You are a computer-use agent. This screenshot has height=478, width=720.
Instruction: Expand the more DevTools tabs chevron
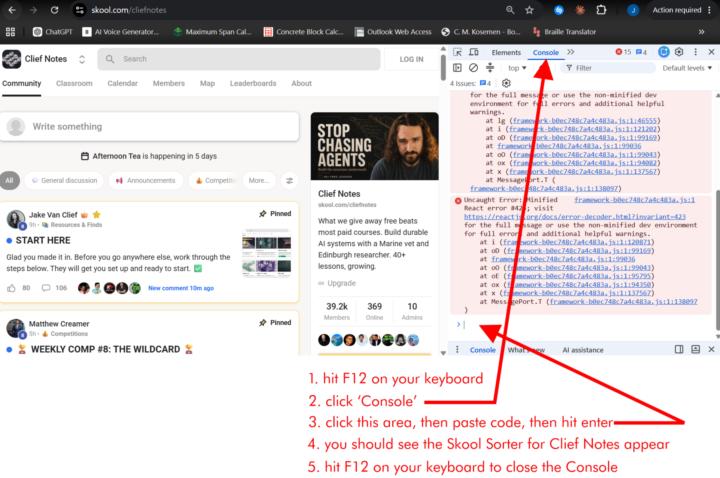571,52
